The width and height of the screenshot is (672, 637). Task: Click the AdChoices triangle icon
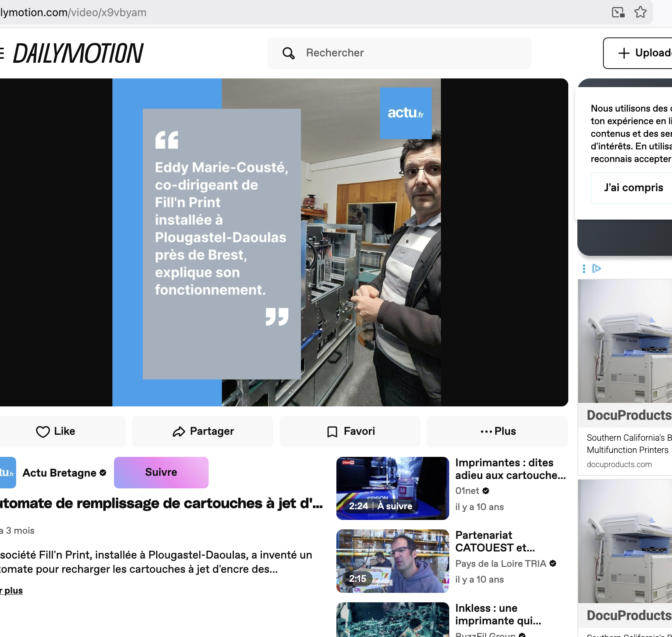(x=597, y=268)
